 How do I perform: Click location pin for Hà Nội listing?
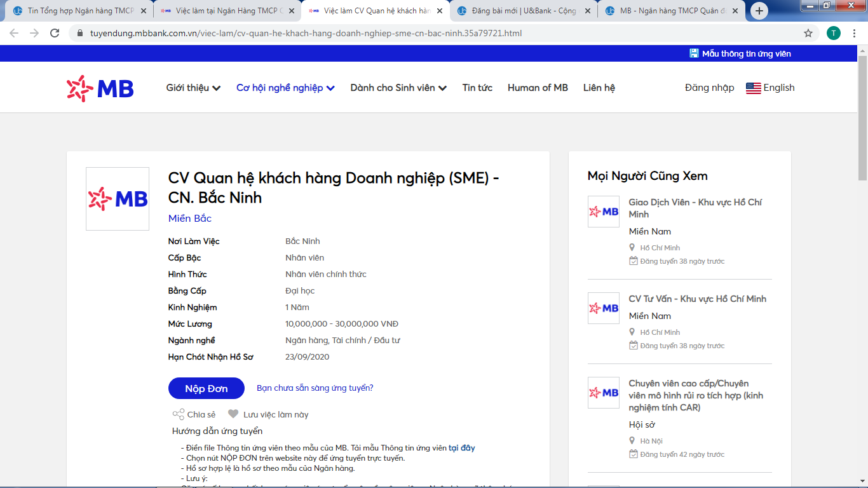point(632,440)
